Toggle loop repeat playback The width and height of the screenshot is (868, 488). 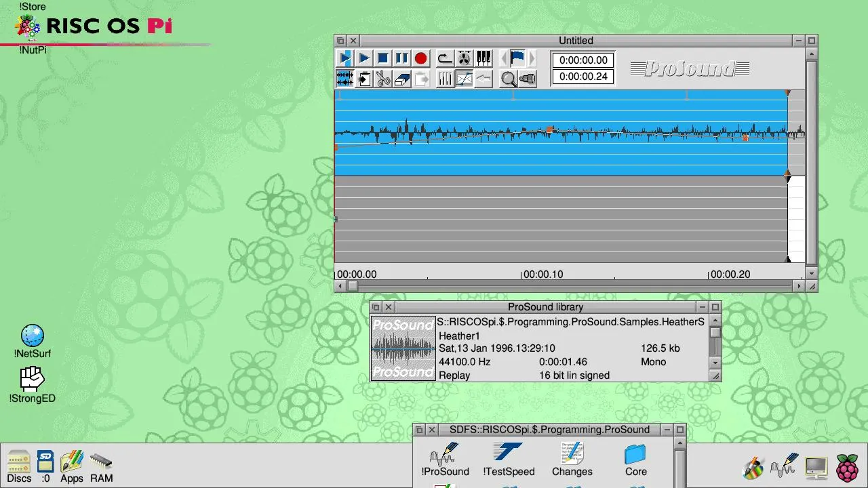445,58
